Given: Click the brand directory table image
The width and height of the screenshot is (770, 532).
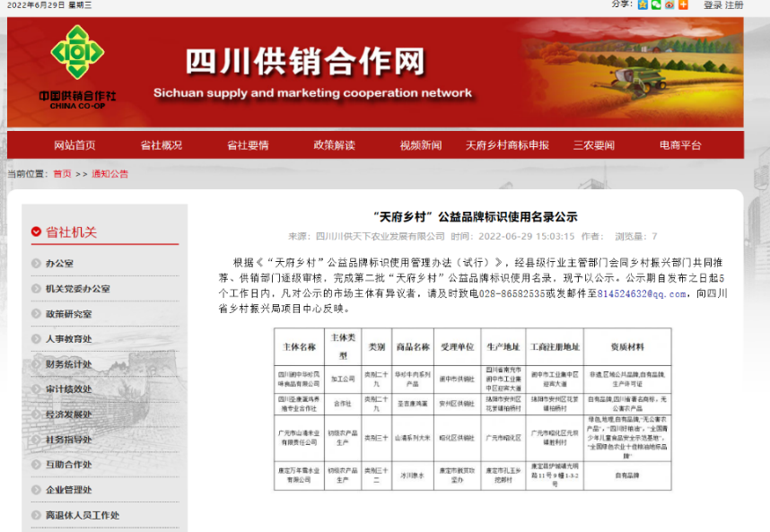Looking at the screenshot, I should (472, 409).
